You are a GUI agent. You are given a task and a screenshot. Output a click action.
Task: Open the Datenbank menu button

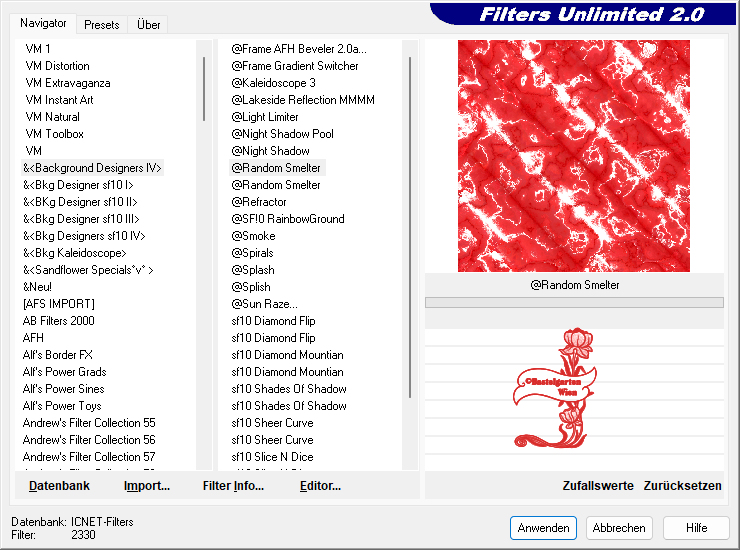click(x=59, y=486)
